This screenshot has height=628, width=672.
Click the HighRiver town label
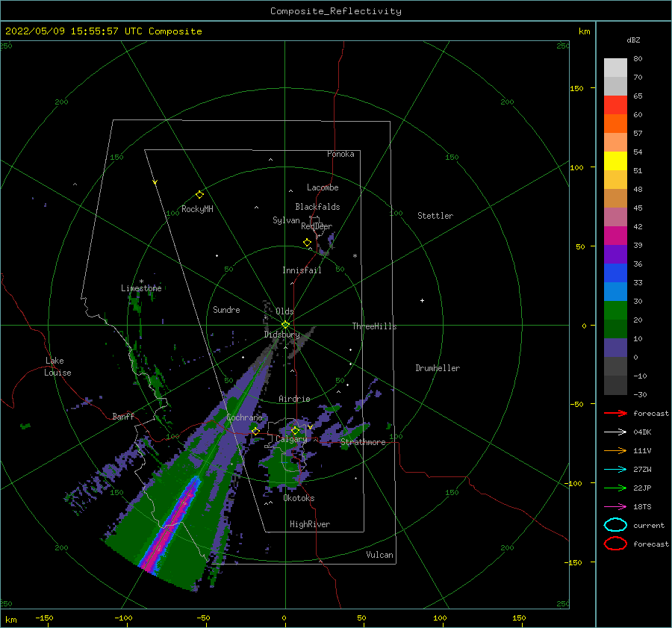click(x=310, y=524)
